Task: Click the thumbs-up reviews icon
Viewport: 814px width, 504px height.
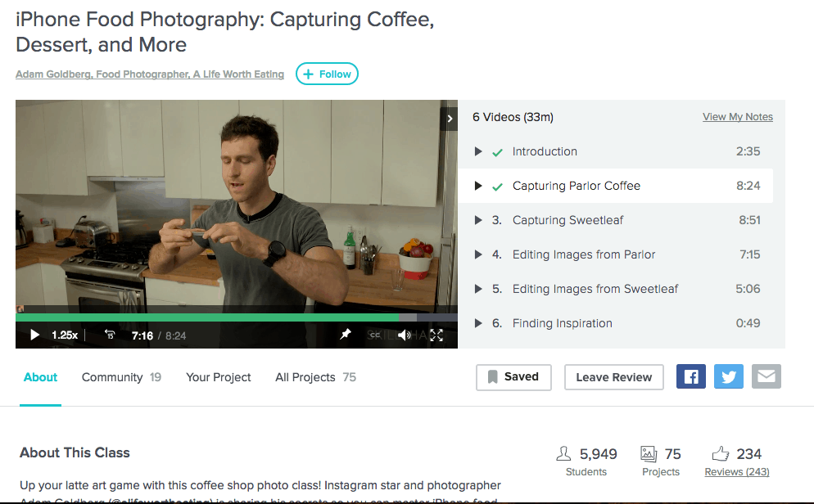Action: (720, 454)
